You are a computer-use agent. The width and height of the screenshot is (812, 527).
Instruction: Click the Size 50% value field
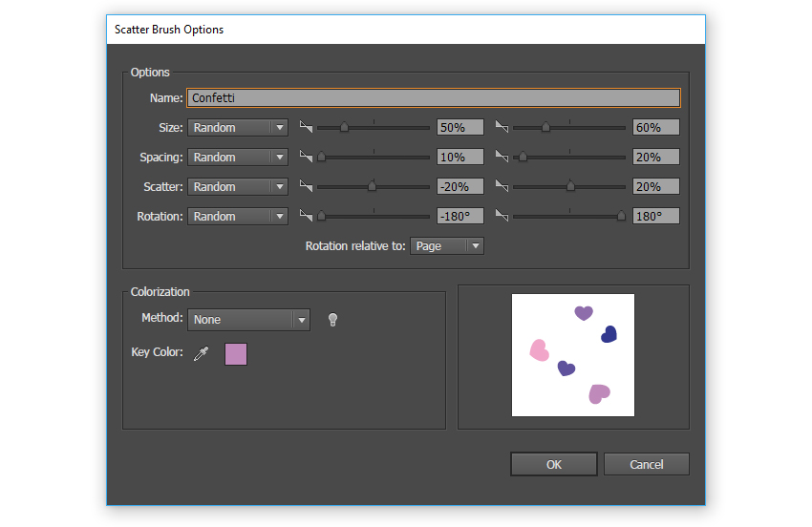459,127
